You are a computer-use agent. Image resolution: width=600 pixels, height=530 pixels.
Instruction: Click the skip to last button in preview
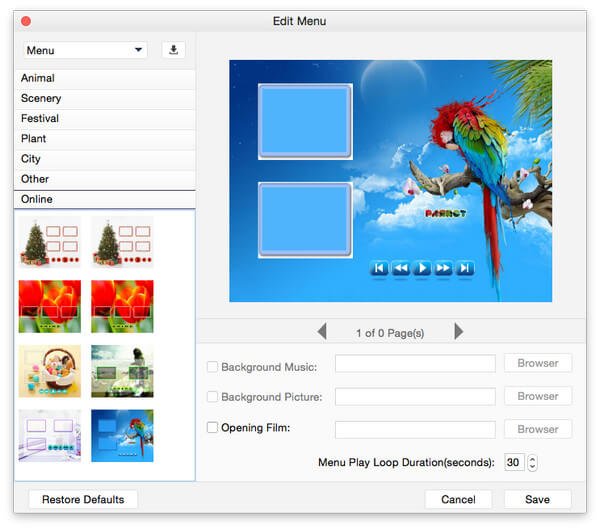pyautogui.click(x=465, y=268)
